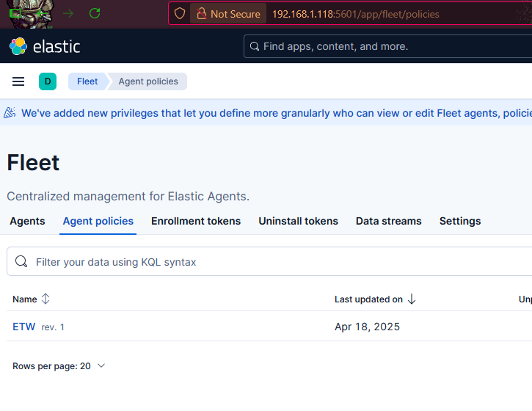The height and width of the screenshot is (411, 532).
Task: Open the Enrollment tokens tab
Action: 196,221
